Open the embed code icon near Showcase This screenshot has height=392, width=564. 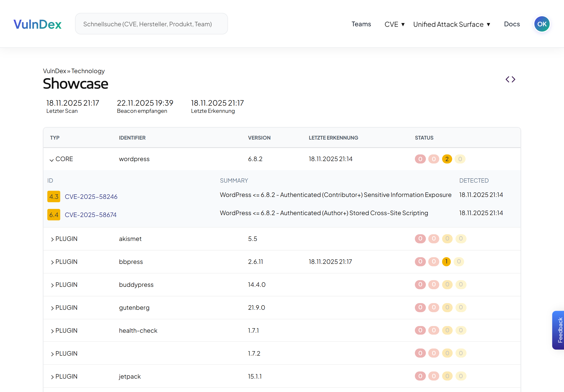point(510,79)
